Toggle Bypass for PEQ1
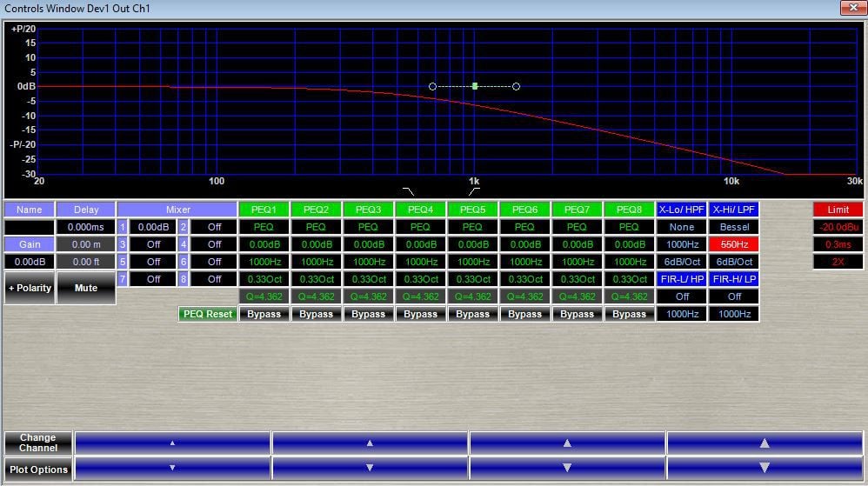This screenshot has width=868, height=486. click(264, 314)
